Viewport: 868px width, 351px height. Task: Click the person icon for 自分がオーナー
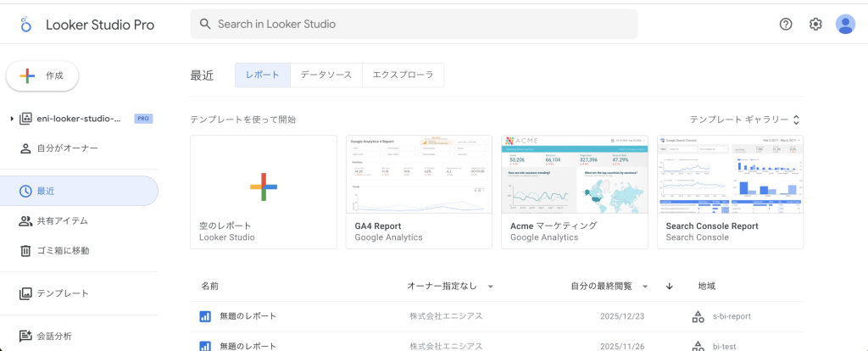click(25, 148)
